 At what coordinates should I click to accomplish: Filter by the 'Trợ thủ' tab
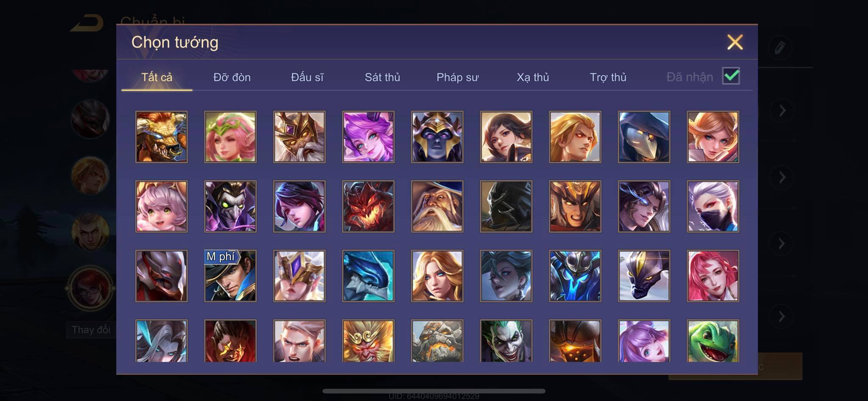pos(608,77)
